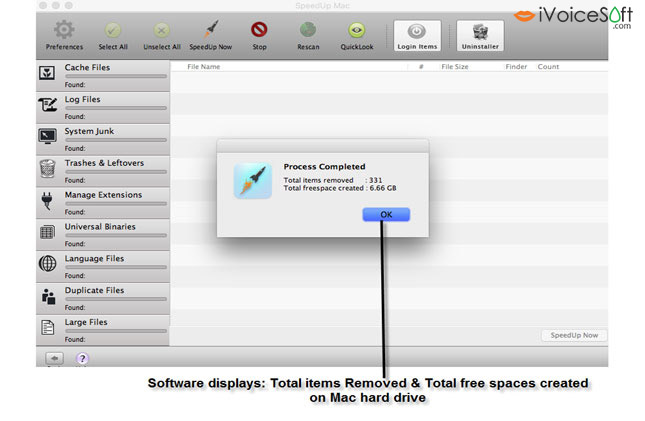
Task: Open the Login Items button
Action: tap(417, 36)
